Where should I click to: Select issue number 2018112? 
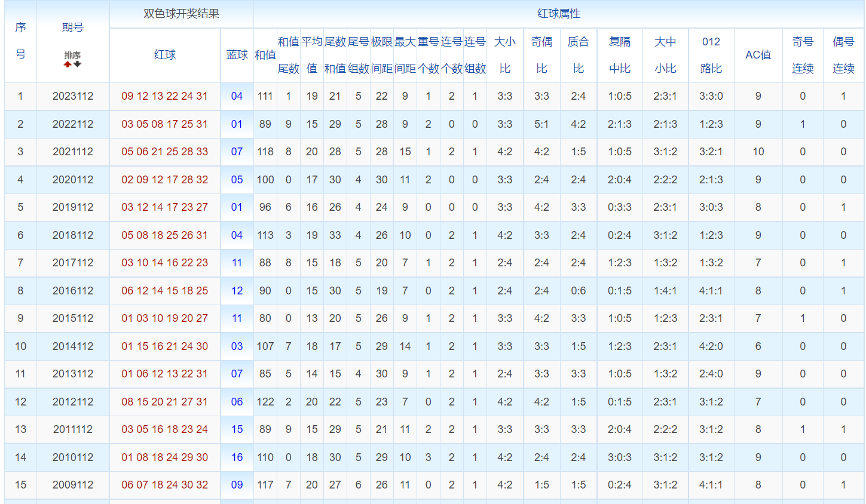tap(73, 235)
